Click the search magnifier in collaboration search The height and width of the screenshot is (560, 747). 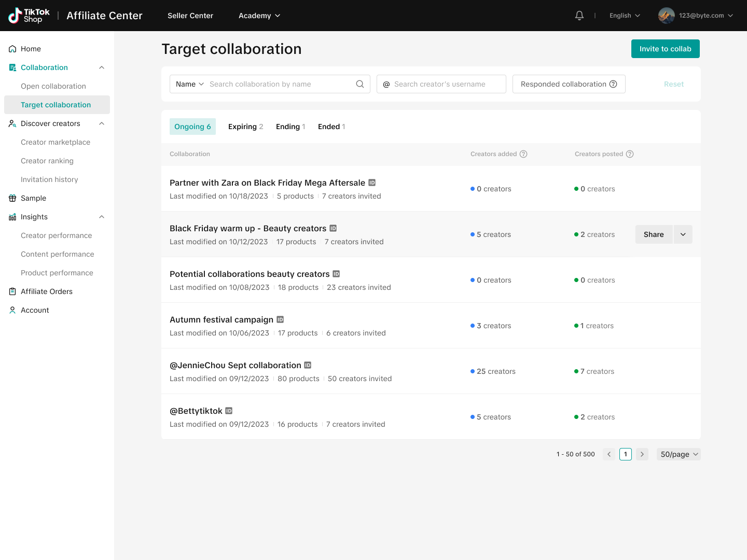360,84
